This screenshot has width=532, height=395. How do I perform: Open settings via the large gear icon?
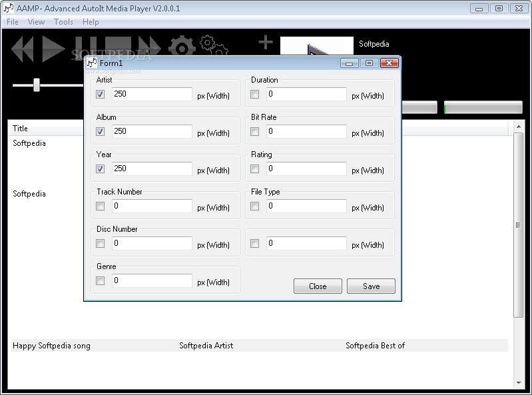coord(182,45)
